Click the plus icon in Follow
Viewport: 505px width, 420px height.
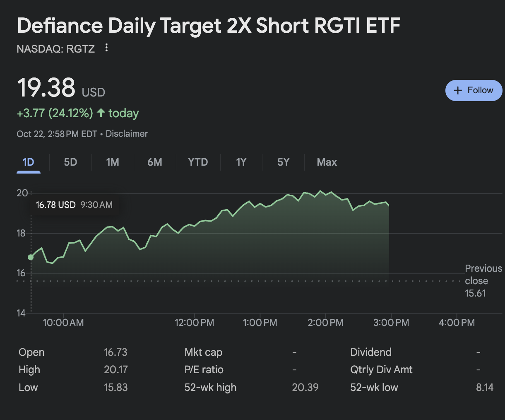[457, 90]
